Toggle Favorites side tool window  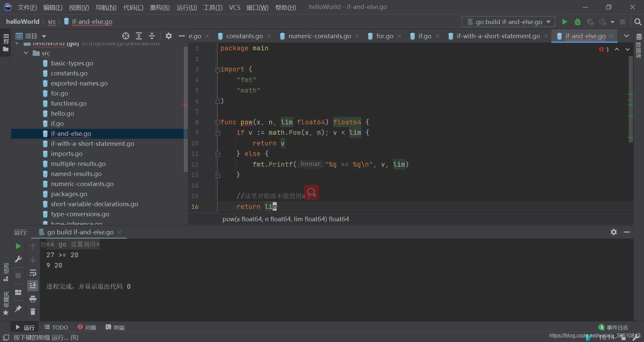pos(6,303)
